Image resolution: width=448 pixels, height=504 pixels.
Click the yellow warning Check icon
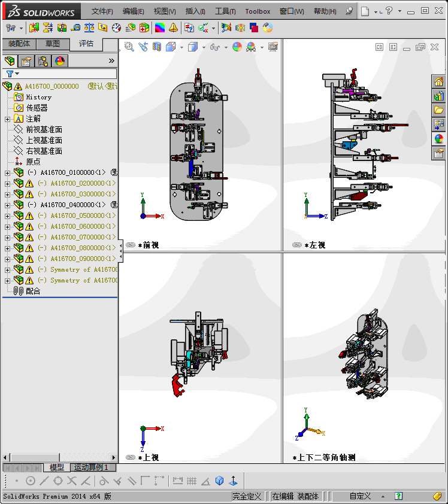coord(173,28)
